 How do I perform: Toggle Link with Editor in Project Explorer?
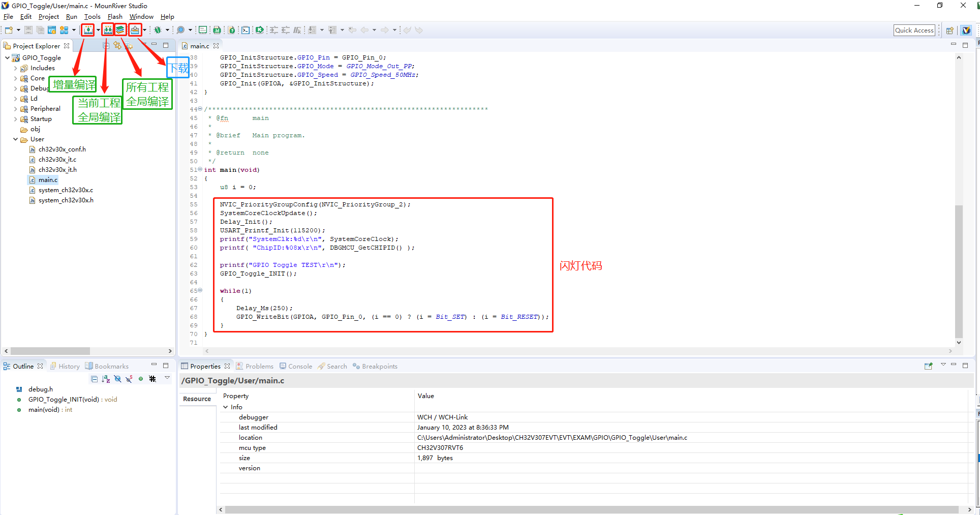click(x=117, y=45)
